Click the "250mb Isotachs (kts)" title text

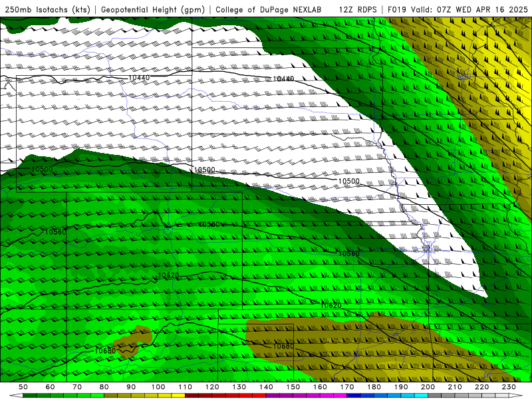point(48,9)
